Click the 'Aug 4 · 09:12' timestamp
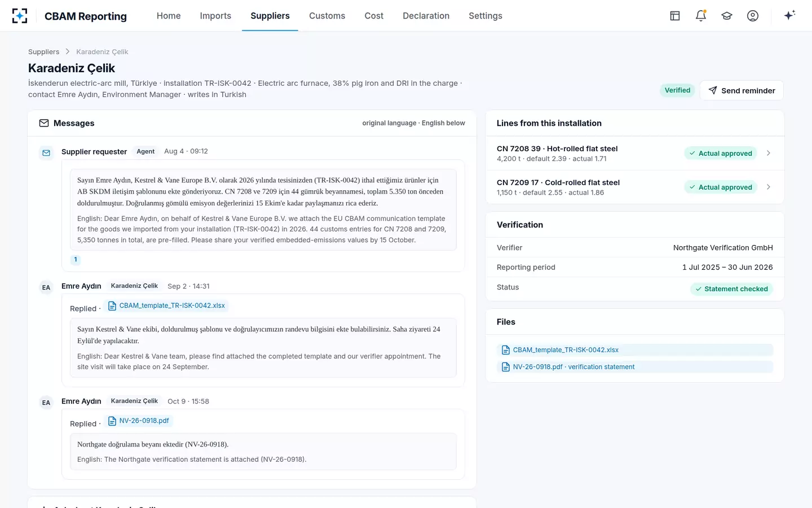812x508 pixels. pyautogui.click(x=186, y=151)
